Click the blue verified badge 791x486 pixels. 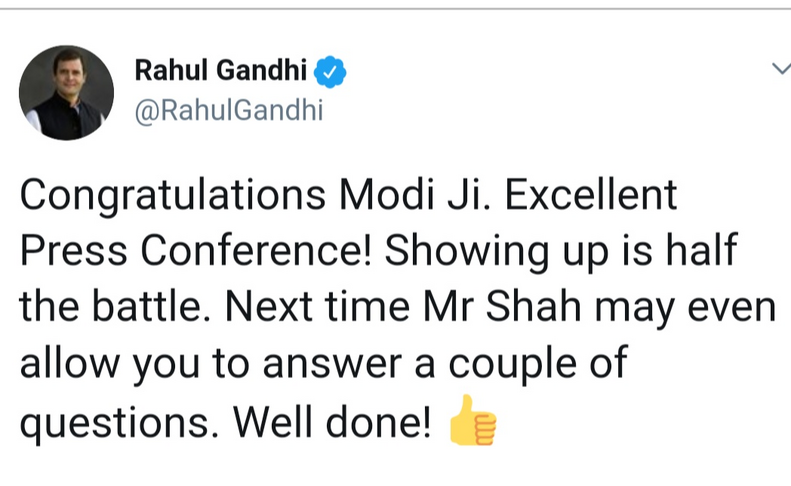coord(331,72)
